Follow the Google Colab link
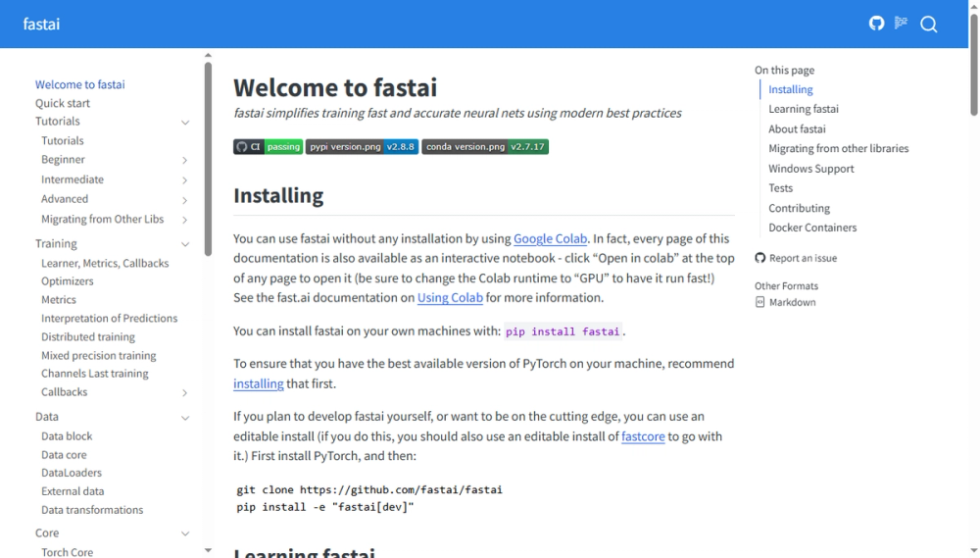Viewport: 980px width, 558px height. click(x=550, y=238)
